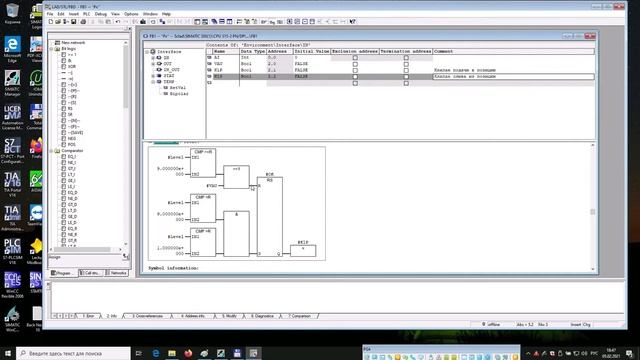The image size is (640, 360).
Task: Click the RS flip-flop block in network
Action: click(269, 216)
